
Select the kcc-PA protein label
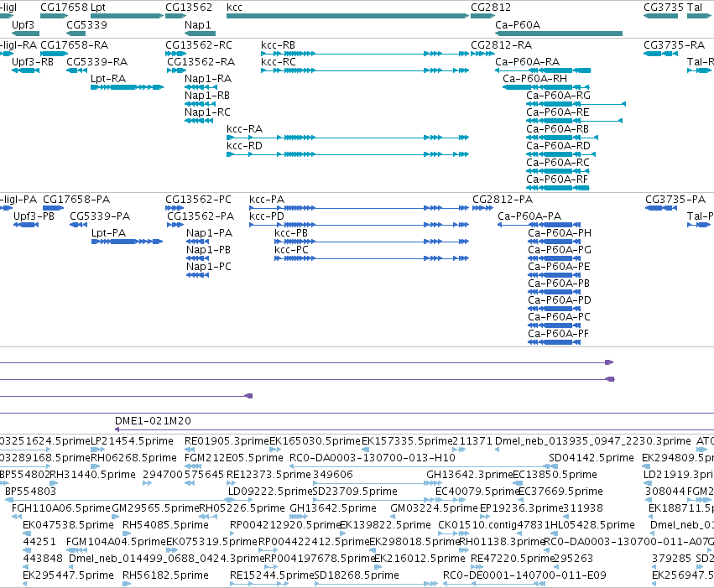267,200
